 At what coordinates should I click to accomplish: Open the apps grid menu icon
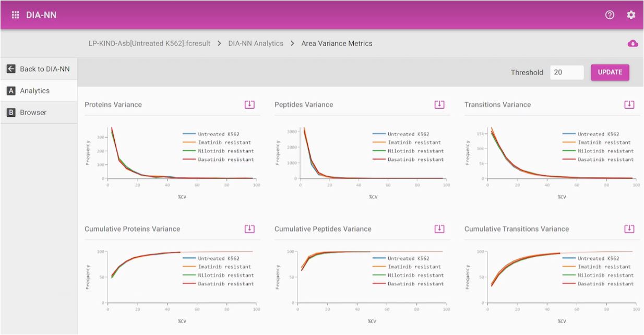15,15
